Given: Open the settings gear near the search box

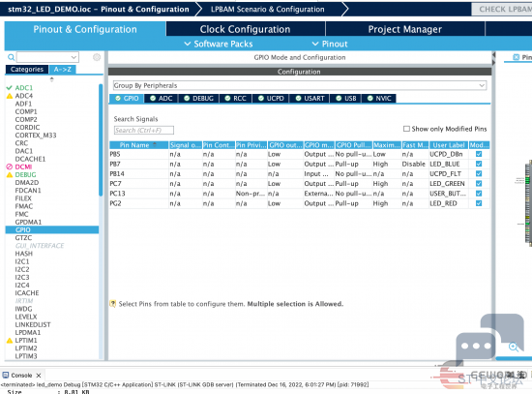Looking at the screenshot, I should 97,57.
